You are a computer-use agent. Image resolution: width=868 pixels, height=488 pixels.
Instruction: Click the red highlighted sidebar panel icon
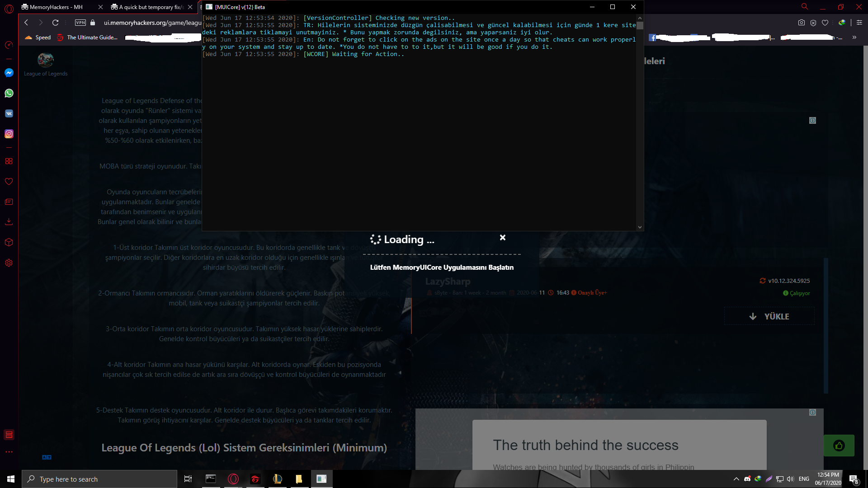(x=9, y=435)
